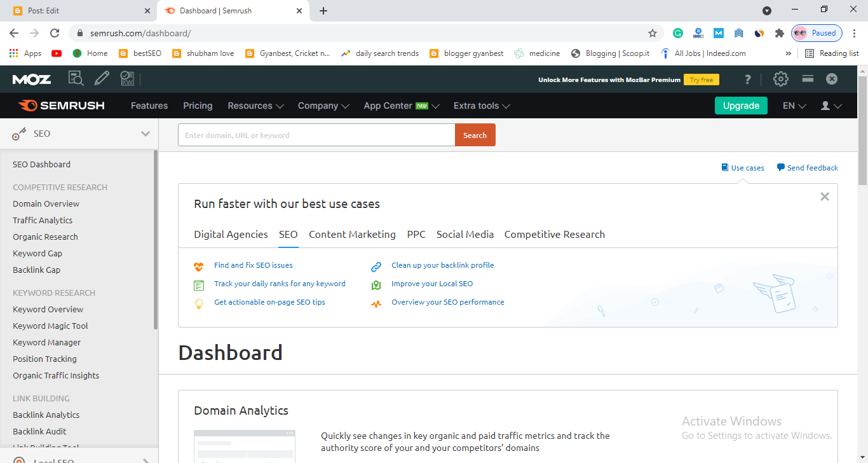
Task: Expand the Extra tools menu
Action: 482,106
